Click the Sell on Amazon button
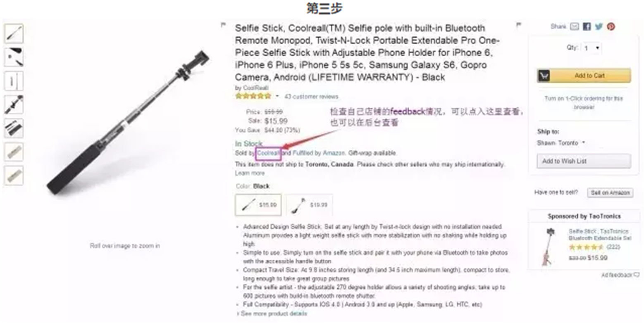The width and height of the screenshot is (644, 323). [x=610, y=193]
